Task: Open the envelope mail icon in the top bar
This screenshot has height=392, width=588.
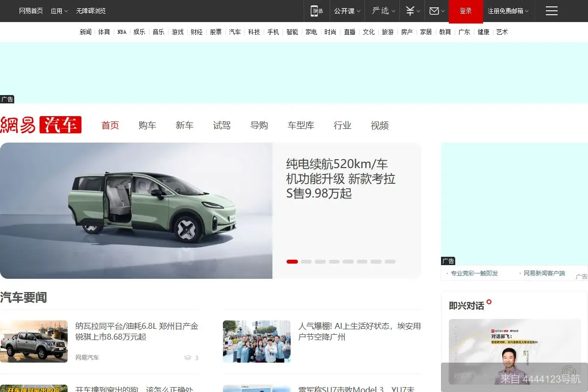Action: click(x=433, y=10)
